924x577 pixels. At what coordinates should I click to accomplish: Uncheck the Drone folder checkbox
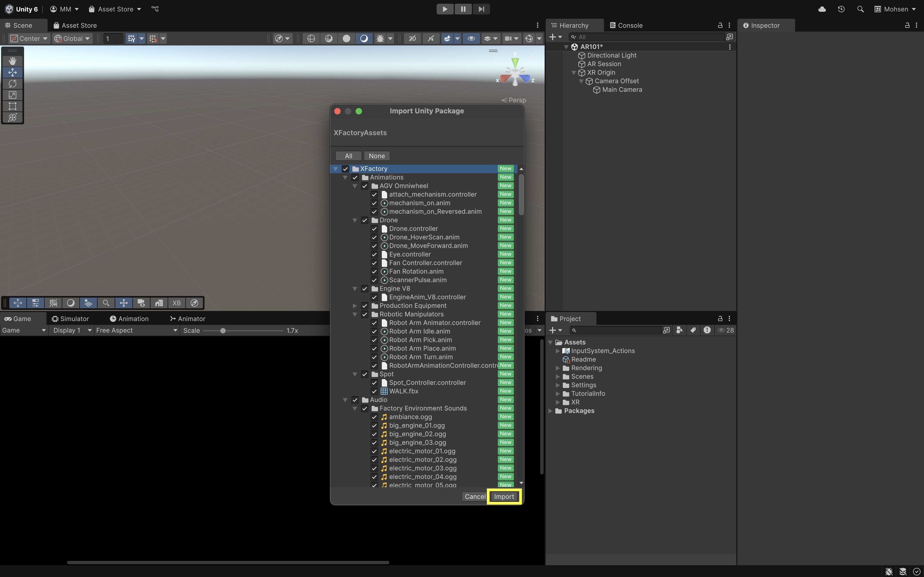click(365, 220)
